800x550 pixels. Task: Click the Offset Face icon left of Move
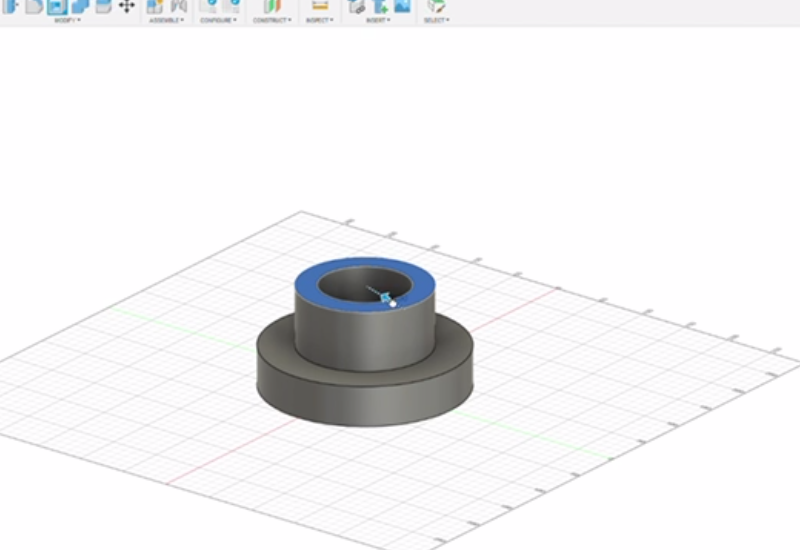(104, 6)
